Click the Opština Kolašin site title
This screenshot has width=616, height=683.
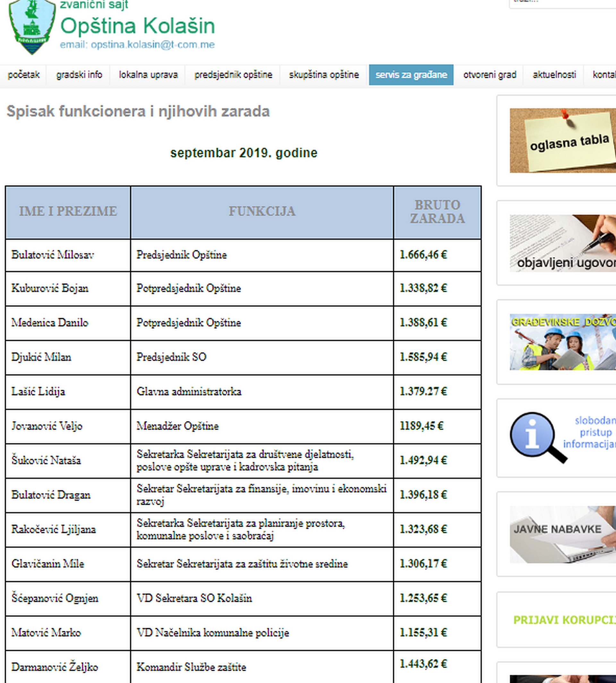click(x=137, y=26)
